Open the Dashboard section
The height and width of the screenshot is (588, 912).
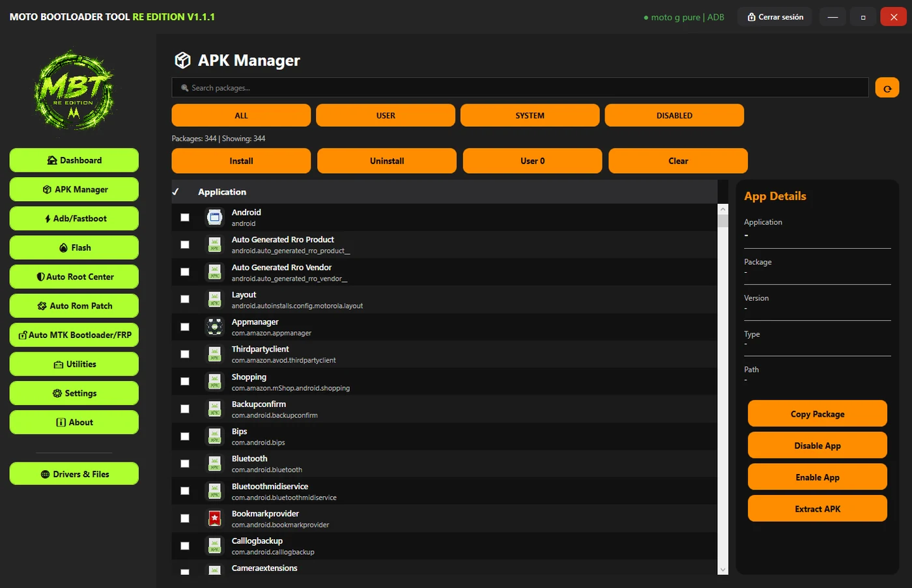[74, 160]
